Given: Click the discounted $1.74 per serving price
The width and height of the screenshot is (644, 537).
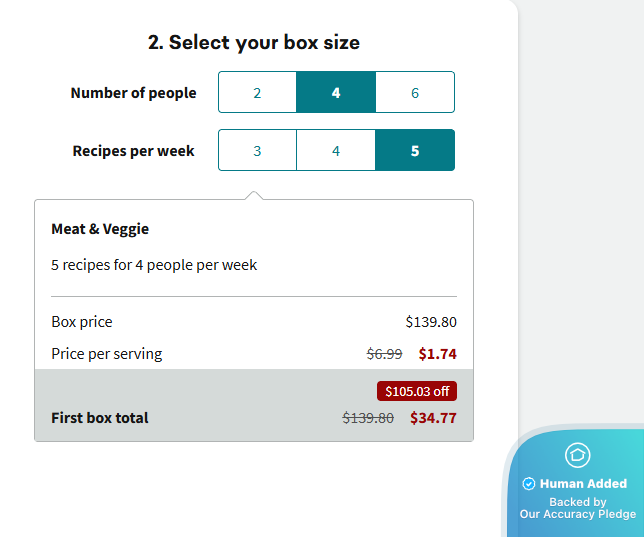Looking at the screenshot, I should click(x=437, y=353).
